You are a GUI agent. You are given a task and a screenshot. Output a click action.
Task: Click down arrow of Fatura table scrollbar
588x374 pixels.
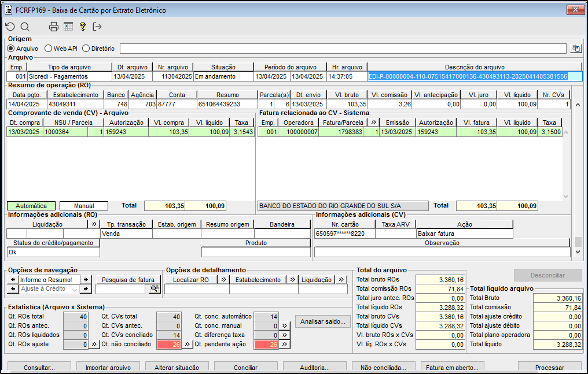coord(566,197)
